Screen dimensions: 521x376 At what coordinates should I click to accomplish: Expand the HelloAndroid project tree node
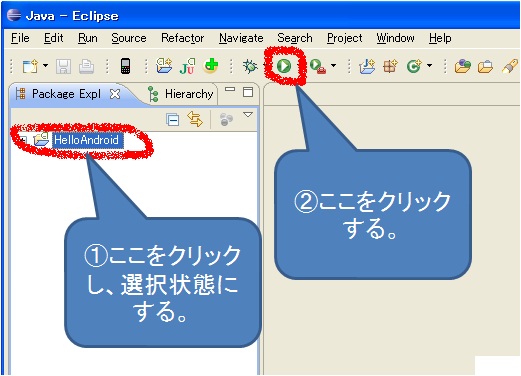(x=22, y=140)
